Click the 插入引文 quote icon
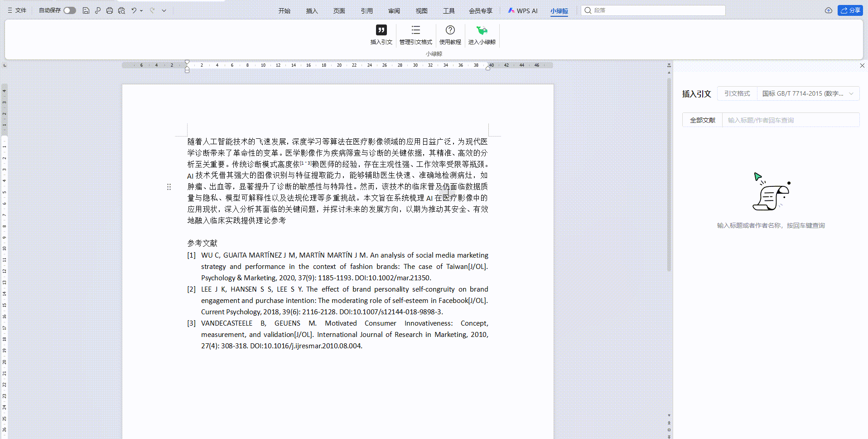Image resolution: width=868 pixels, height=439 pixels. click(x=381, y=30)
